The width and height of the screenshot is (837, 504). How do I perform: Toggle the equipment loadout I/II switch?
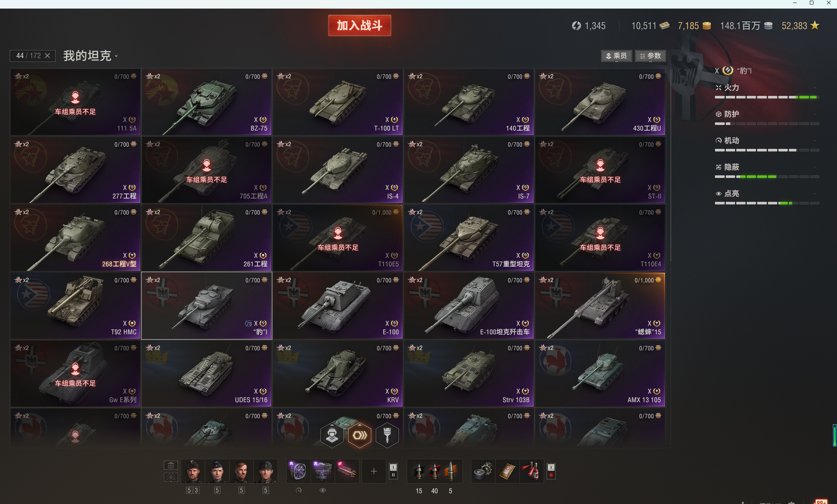[393, 471]
